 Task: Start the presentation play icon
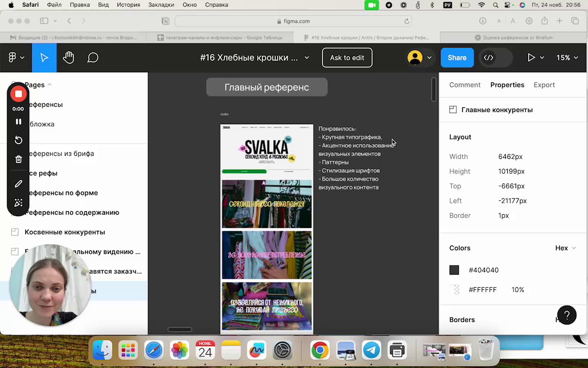coord(531,57)
